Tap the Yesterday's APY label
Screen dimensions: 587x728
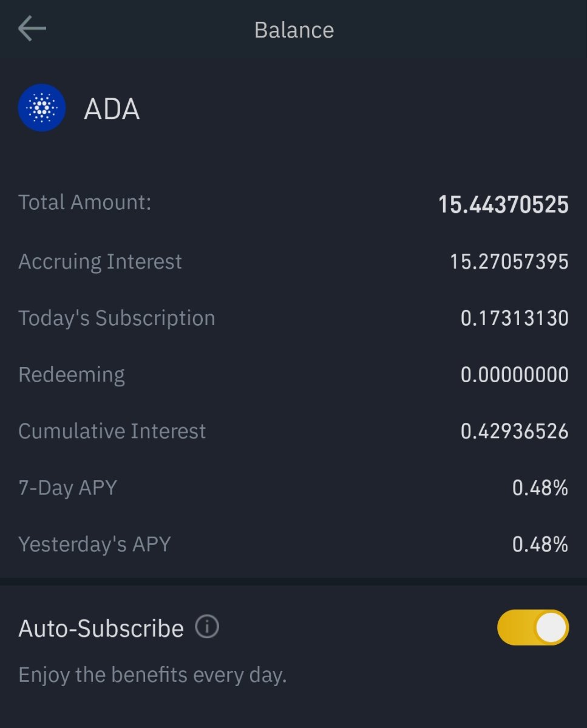click(94, 544)
